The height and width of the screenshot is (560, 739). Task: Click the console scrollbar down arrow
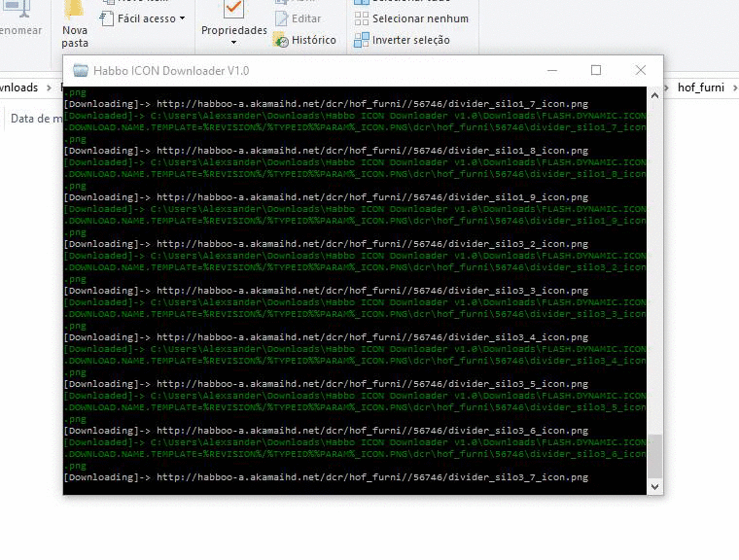click(654, 486)
